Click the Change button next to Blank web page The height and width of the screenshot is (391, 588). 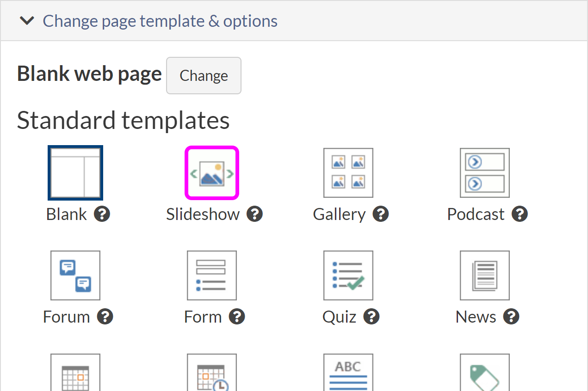coord(204,75)
